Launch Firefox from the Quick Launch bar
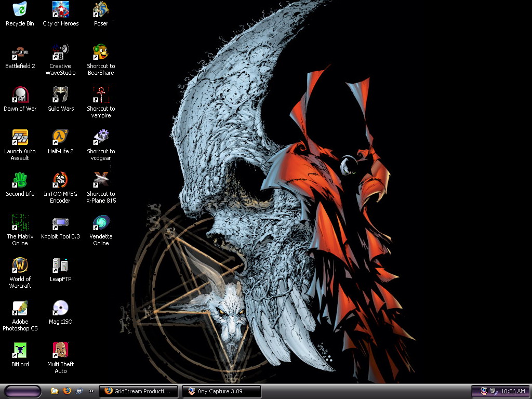Image resolution: width=532 pixels, height=399 pixels. pos(67,391)
